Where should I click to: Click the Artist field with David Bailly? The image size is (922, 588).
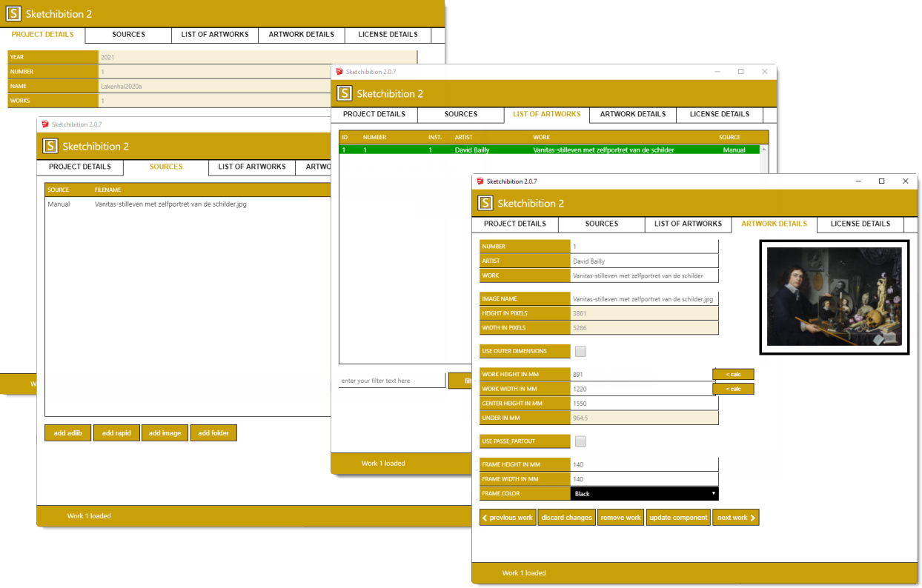tap(644, 261)
